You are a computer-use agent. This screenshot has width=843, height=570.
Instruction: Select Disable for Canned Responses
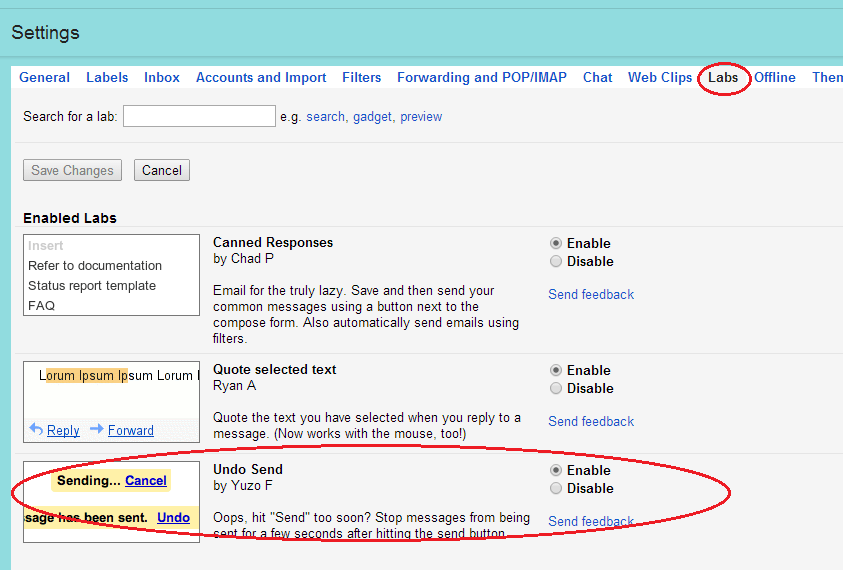(x=556, y=261)
